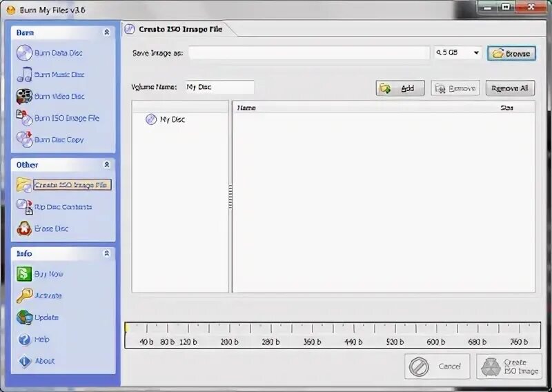Open Burn Video Disc link
Image resolution: width=552 pixels, height=392 pixels.
pyautogui.click(x=59, y=97)
